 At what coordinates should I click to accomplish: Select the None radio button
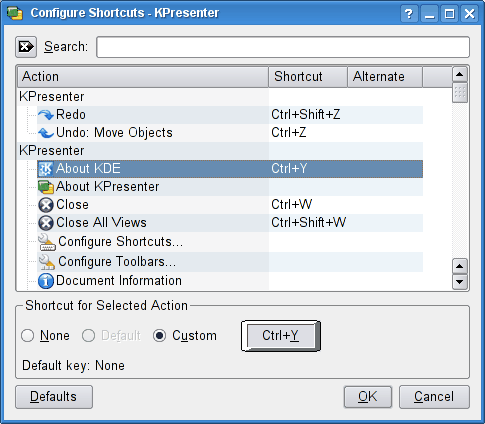point(27,336)
